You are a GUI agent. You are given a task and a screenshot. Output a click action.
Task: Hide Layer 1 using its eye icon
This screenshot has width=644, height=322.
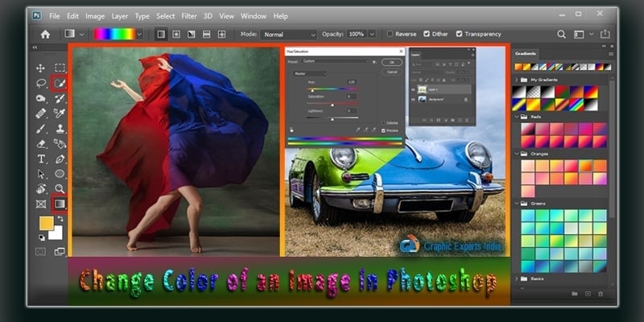click(x=413, y=89)
